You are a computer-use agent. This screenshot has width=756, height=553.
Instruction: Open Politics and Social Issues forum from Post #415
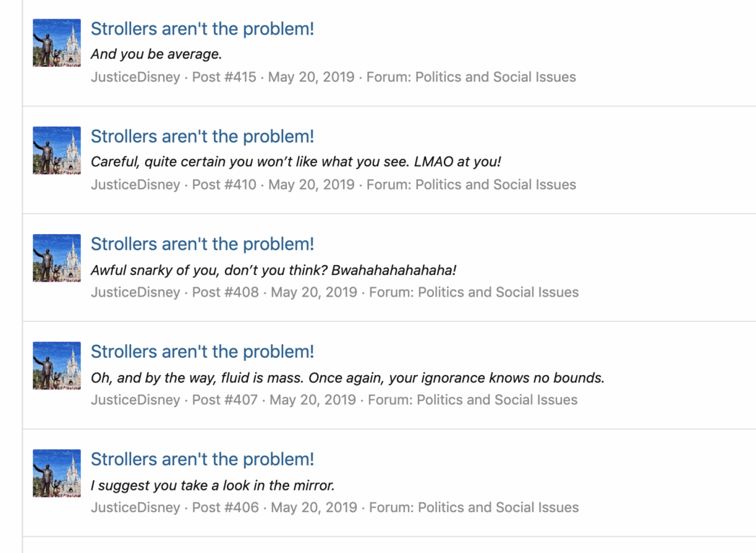click(x=496, y=77)
